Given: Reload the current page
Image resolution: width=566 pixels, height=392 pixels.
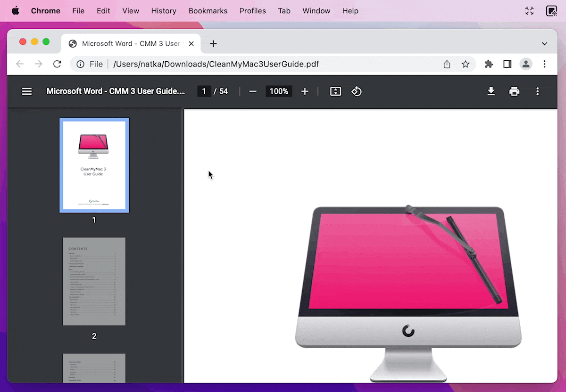Looking at the screenshot, I should (x=57, y=64).
